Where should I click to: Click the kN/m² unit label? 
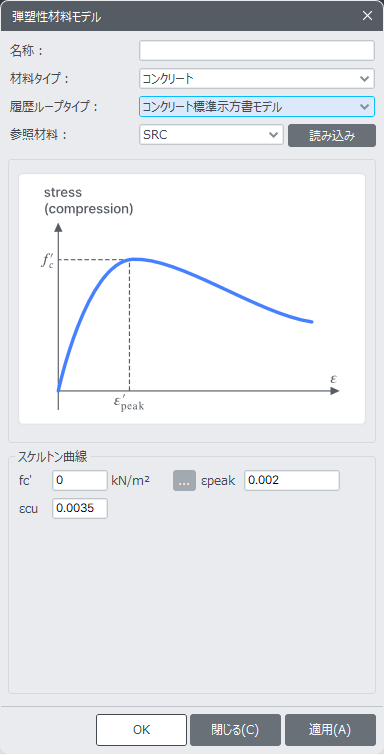pyautogui.click(x=131, y=480)
